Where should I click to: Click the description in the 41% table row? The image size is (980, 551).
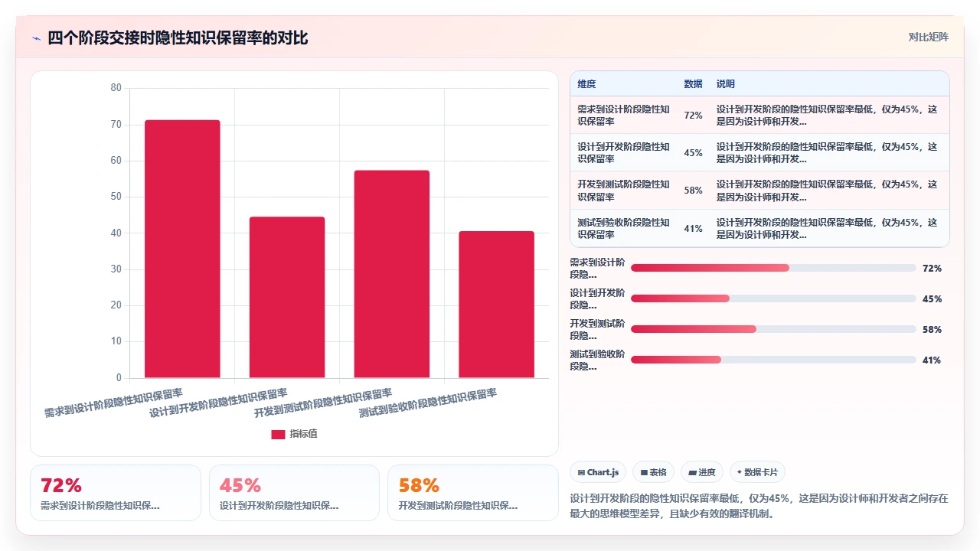click(x=827, y=229)
